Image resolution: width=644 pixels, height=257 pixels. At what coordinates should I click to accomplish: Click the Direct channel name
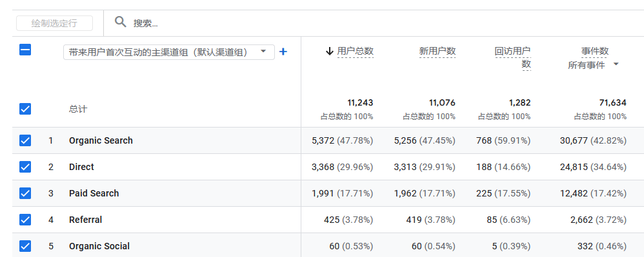coord(81,167)
